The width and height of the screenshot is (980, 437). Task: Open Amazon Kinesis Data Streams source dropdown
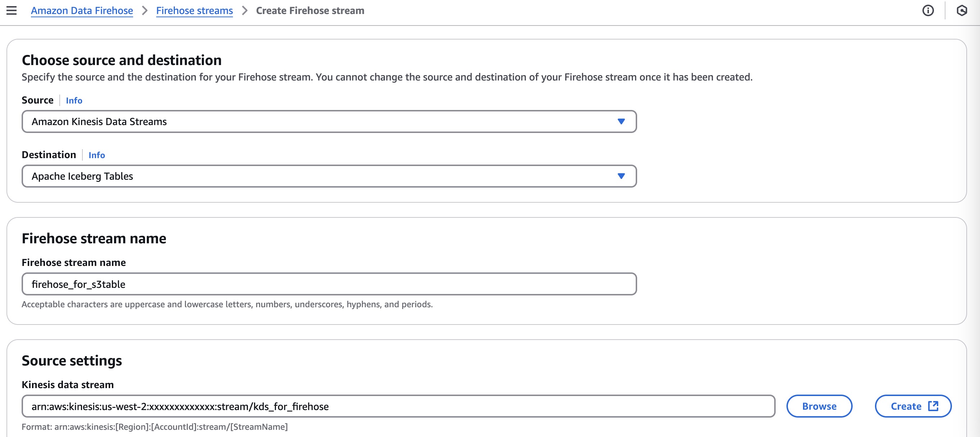329,121
